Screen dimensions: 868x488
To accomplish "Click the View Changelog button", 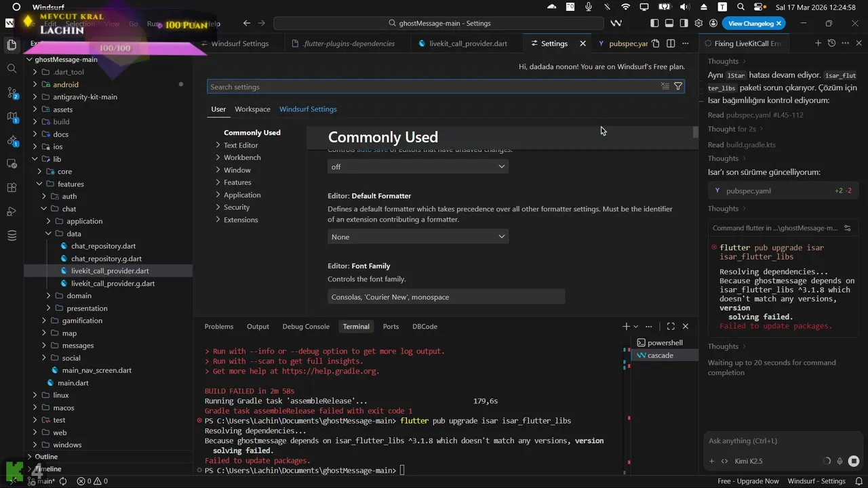I will point(755,23).
